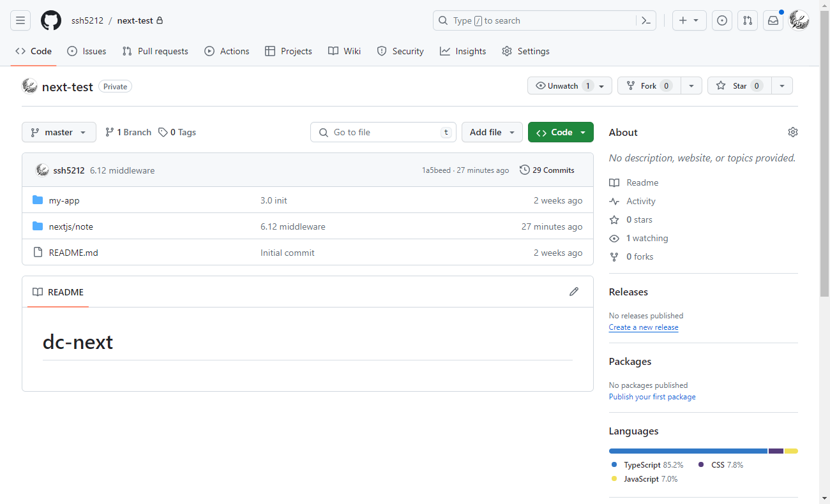Click the ssh5212 owner link in breadcrumb
Viewport: 830px width, 504px height.
coord(87,20)
